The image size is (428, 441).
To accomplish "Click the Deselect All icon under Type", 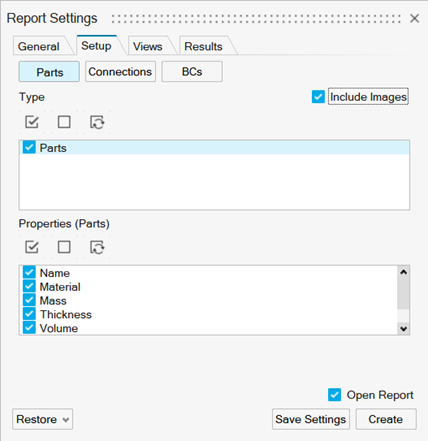I will click(x=64, y=122).
